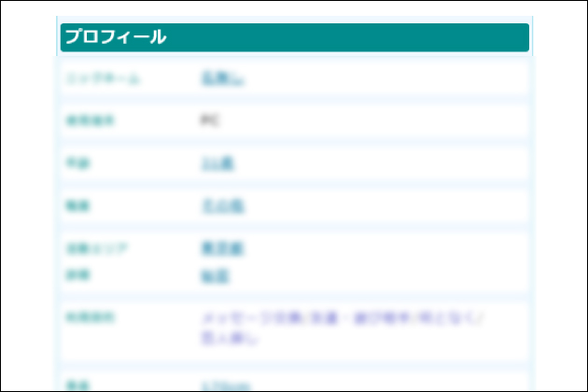Open the detail area link below 東京都
The height and width of the screenshot is (392, 588).
215,276
